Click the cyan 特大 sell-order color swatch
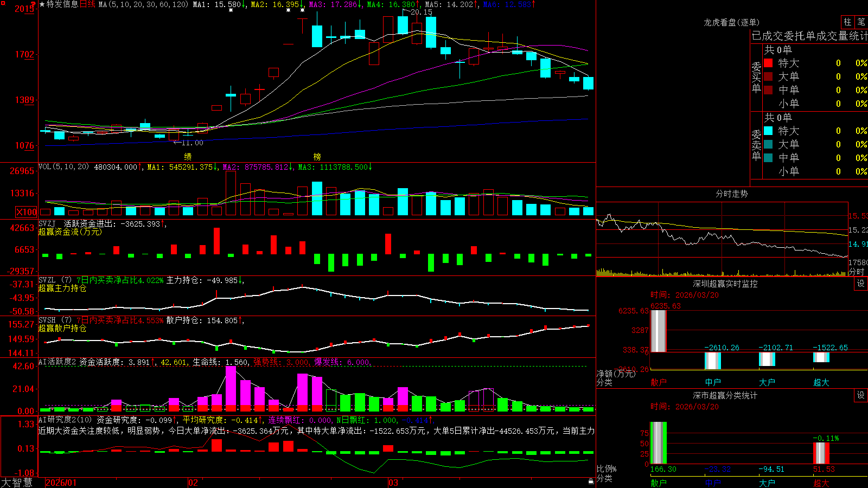868x488 pixels. [x=768, y=131]
